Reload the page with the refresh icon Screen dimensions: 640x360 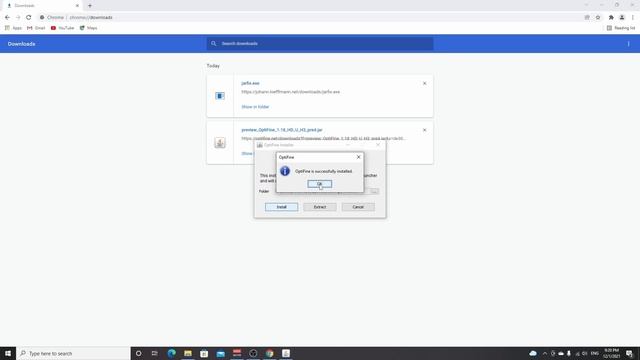[29, 18]
